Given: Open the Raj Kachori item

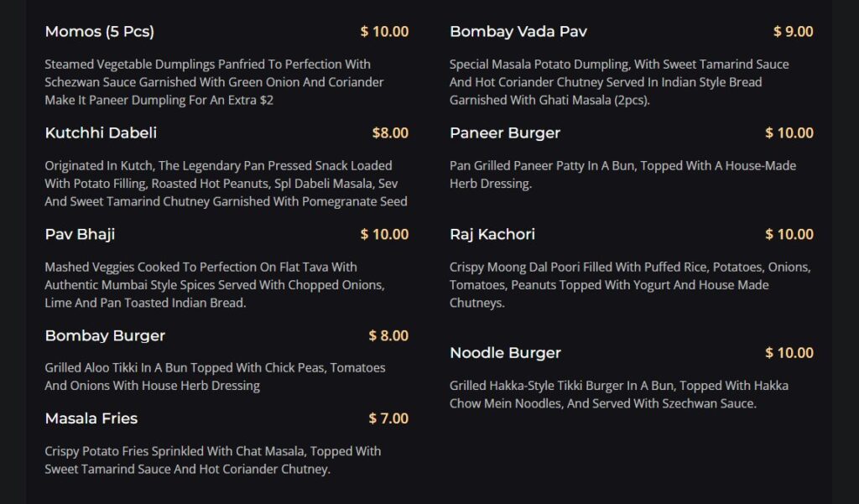Looking at the screenshot, I should [x=492, y=235].
